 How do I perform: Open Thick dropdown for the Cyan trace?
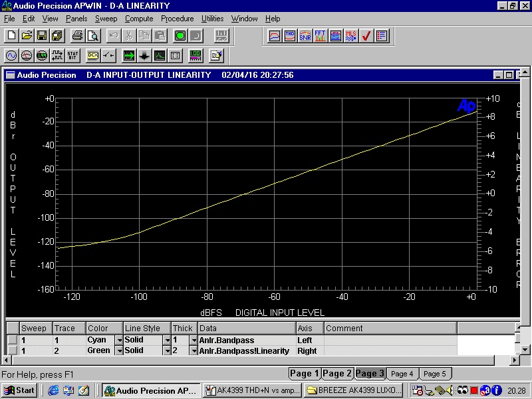(194, 340)
